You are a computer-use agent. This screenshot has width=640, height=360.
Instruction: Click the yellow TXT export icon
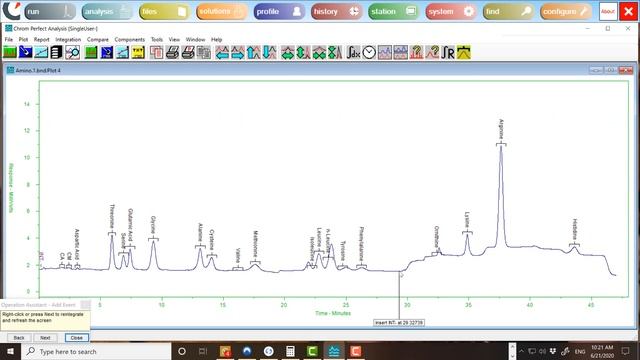138,53
